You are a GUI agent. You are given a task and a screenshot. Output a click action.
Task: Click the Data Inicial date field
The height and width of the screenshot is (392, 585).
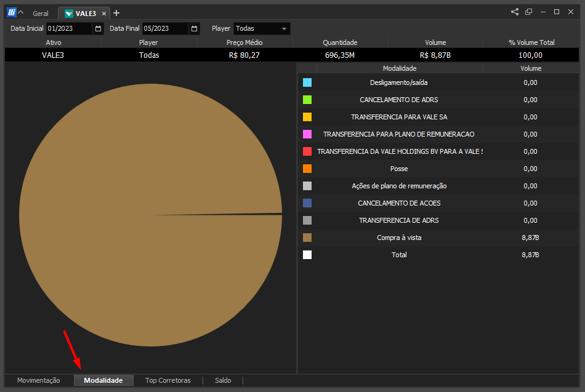[x=70, y=28]
